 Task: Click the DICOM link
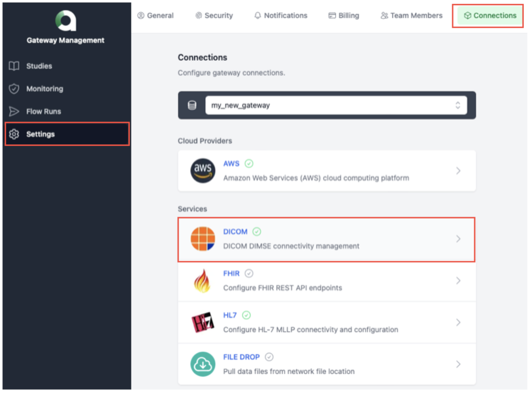tap(236, 232)
